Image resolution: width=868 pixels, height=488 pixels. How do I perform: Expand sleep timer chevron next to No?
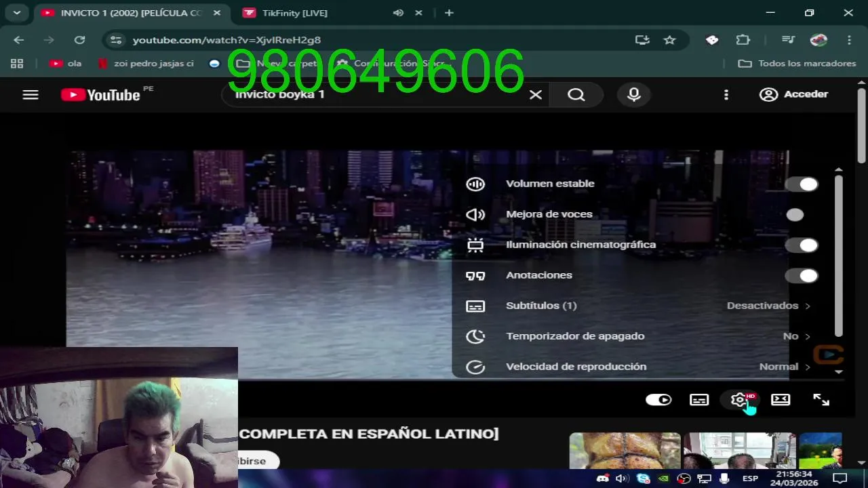pyautogui.click(x=808, y=337)
